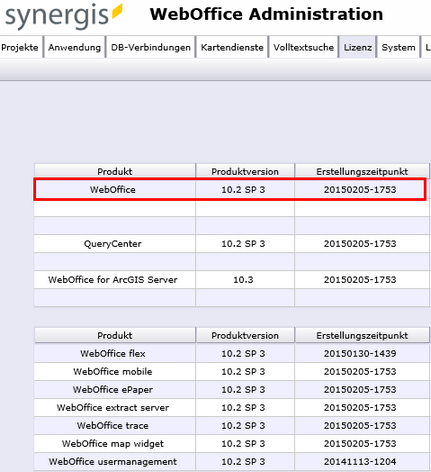
Task: Click the map widget version cell
Action: pyautogui.click(x=245, y=443)
